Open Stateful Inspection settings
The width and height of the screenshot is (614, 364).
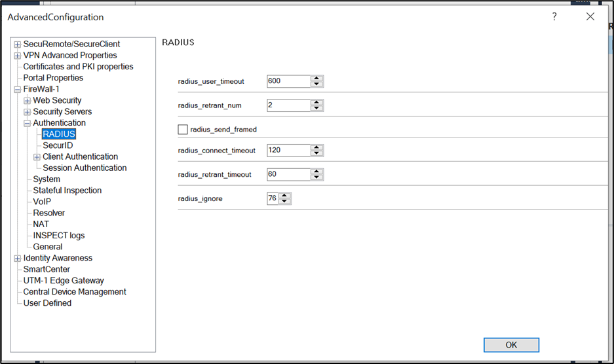[67, 191]
